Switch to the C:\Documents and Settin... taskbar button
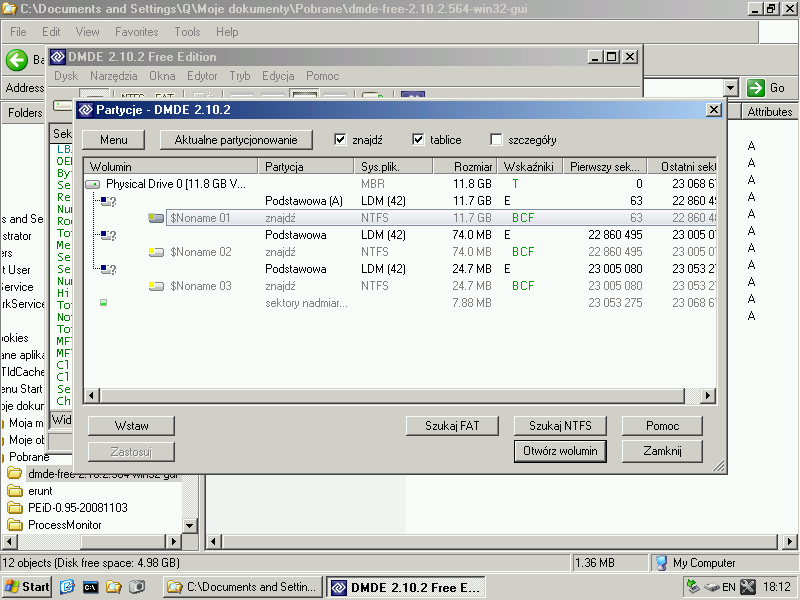 click(243, 587)
